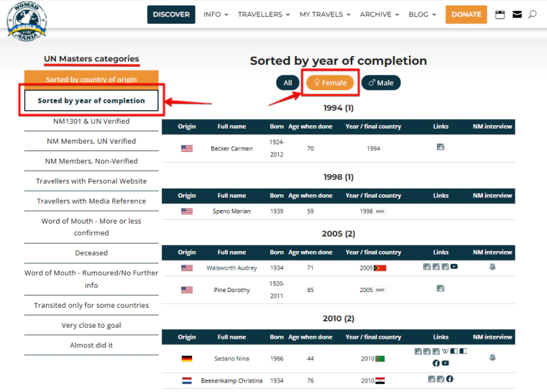547x392 pixels.
Task: Open Walsworth Audrey's NM interview icon
Action: click(x=492, y=267)
